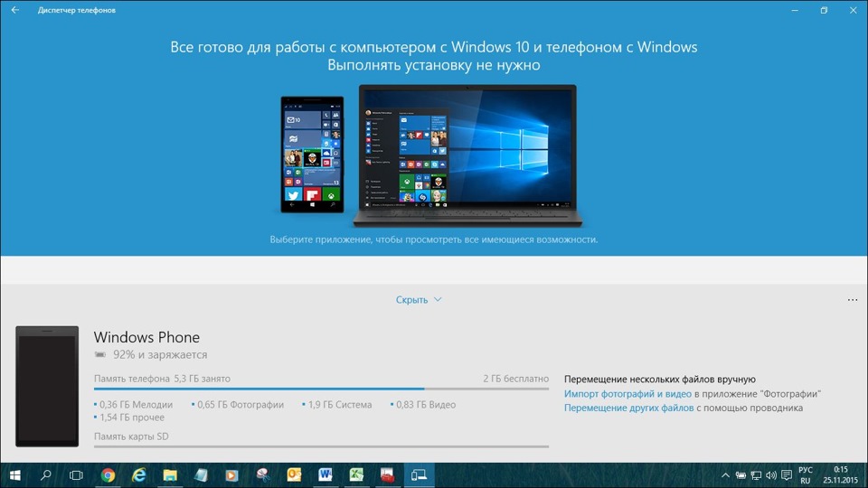Viewport: 868px width, 488px height.
Task: Click the '92% и заряжается' battery status
Action: click(x=160, y=354)
